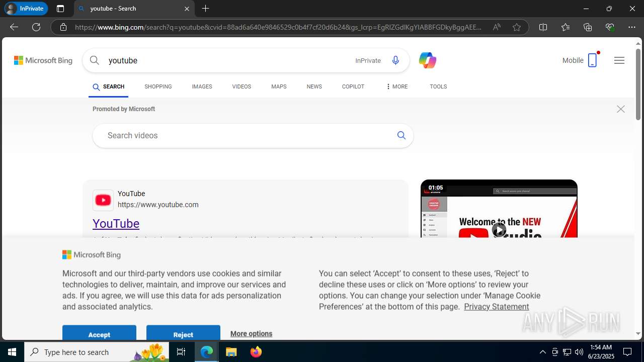Reject cookies in the Bing banner
This screenshot has height=362, width=644.
coord(183,332)
